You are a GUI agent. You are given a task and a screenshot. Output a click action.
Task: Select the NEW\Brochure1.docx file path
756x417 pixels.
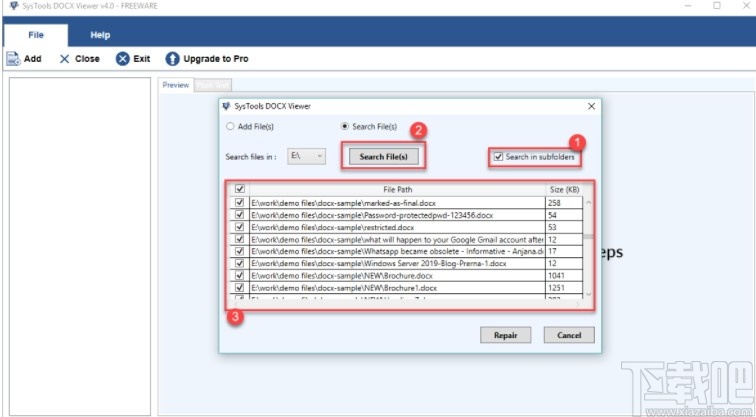click(344, 287)
